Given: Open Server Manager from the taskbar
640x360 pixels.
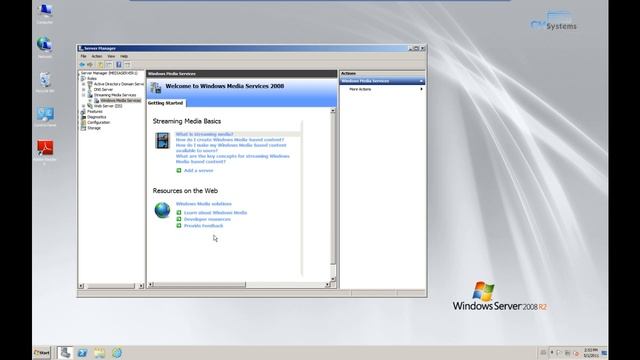Looking at the screenshot, I should (x=65, y=353).
